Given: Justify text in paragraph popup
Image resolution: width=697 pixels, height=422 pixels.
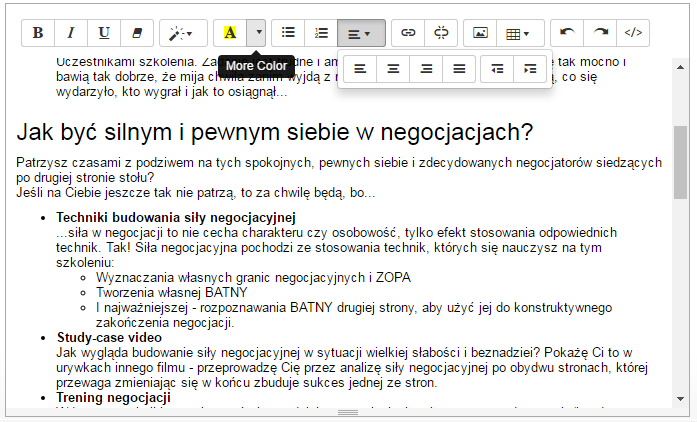Looking at the screenshot, I should (x=459, y=69).
